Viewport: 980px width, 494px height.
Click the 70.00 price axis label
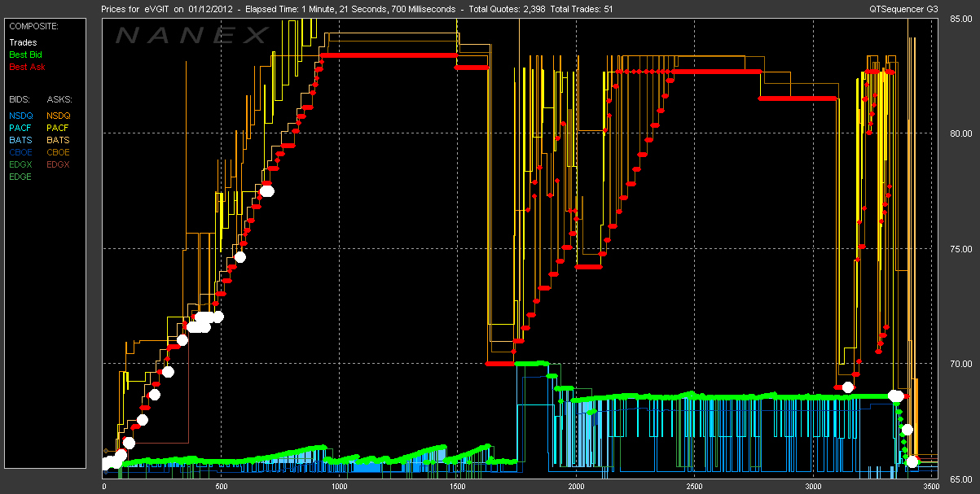960,364
